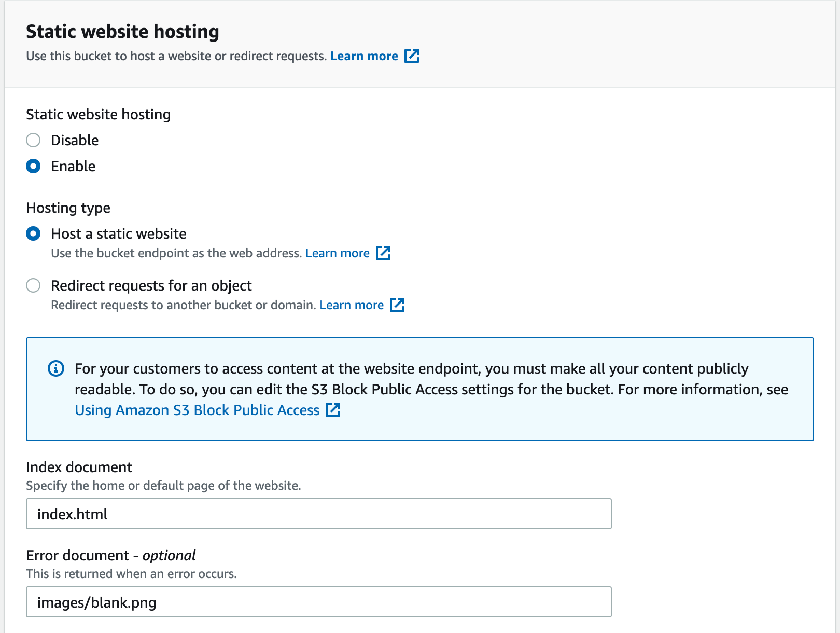This screenshot has height=633, width=840.
Task: Open Using Amazon S3 Block Public Access link
Action: point(197,410)
